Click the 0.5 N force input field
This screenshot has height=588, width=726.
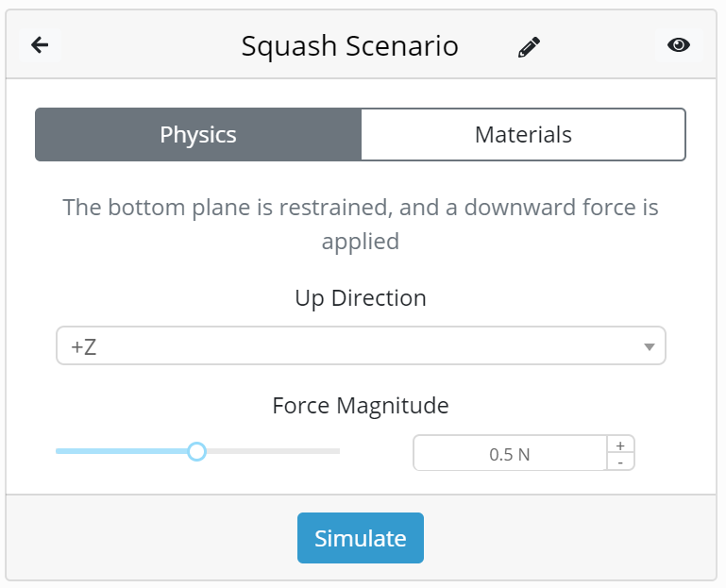click(x=510, y=453)
